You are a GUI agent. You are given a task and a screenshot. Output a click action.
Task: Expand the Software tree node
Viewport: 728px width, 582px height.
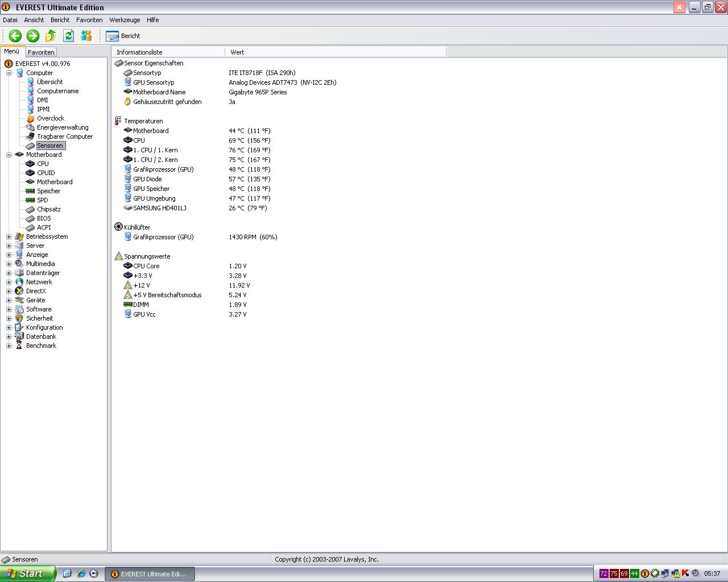click(9, 309)
